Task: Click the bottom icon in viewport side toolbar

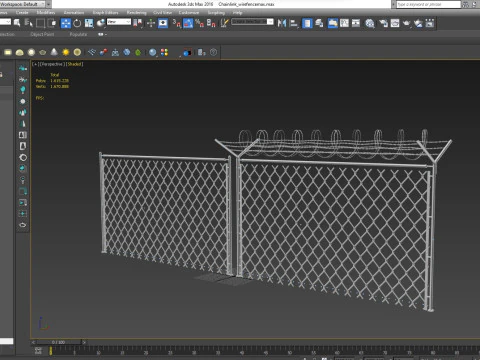Action: pyautogui.click(x=23, y=225)
